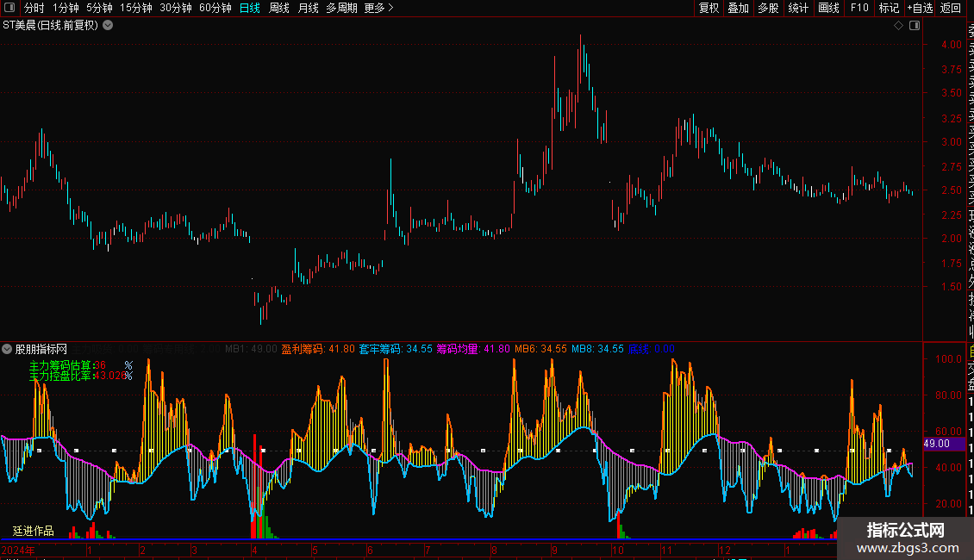Toggle the side panel icon next to diamond
974x560 pixels.
click(x=915, y=26)
